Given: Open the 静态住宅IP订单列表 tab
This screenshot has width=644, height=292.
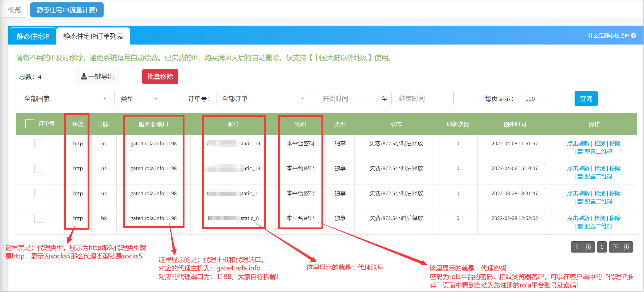Looking at the screenshot, I should (x=93, y=36).
